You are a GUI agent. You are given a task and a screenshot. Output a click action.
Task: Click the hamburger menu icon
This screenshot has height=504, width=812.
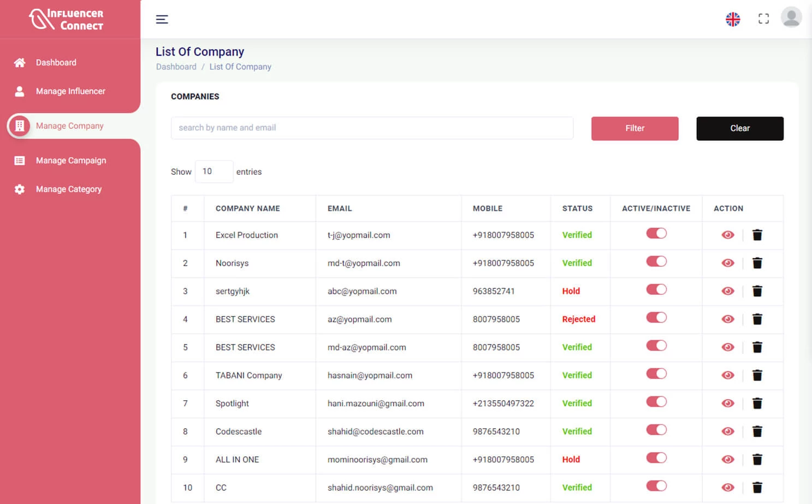(162, 19)
